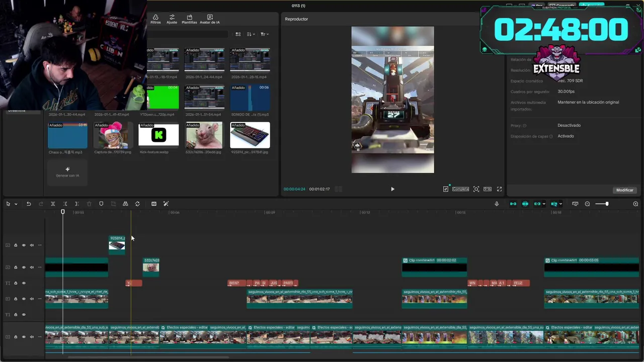This screenshot has width=644, height=362.
Task: Split the clip at playhead
Action: point(53,204)
